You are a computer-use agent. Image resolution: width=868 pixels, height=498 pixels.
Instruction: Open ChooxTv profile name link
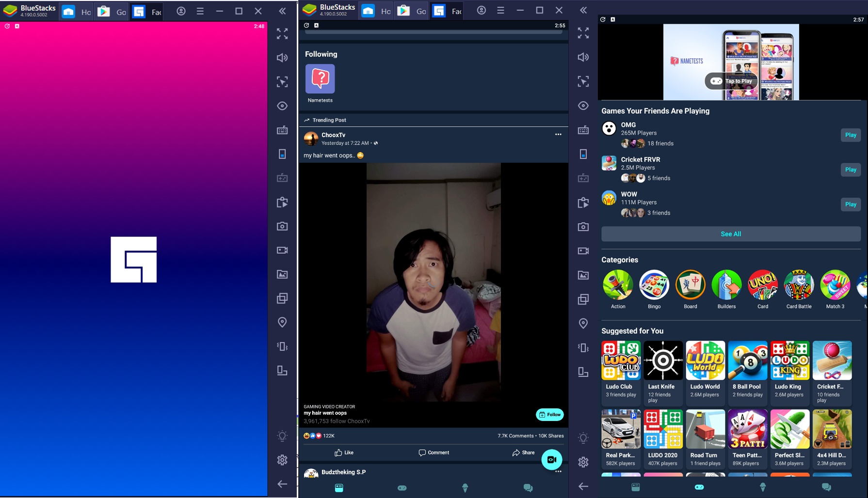333,135
